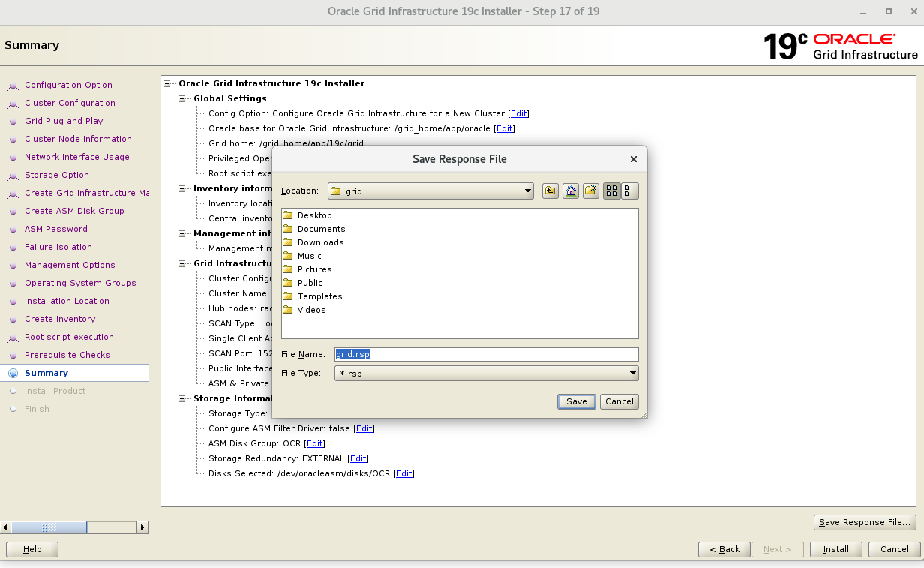
Task: Click the Create Inventory step bullet icon
Action: click(13, 320)
